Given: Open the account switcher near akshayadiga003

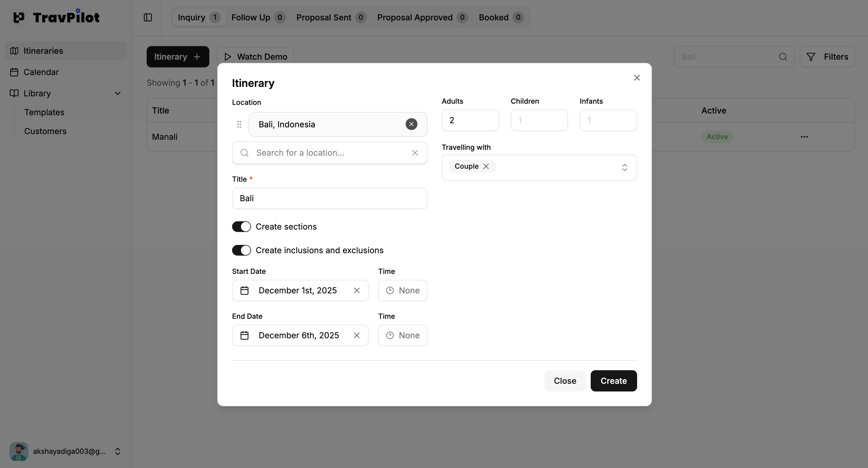Looking at the screenshot, I should coord(118,451).
